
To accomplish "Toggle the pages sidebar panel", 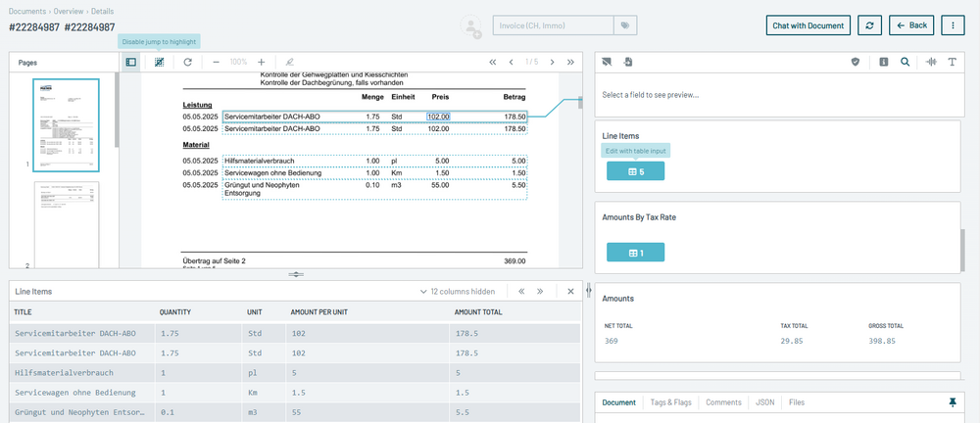I will click(x=130, y=62).
